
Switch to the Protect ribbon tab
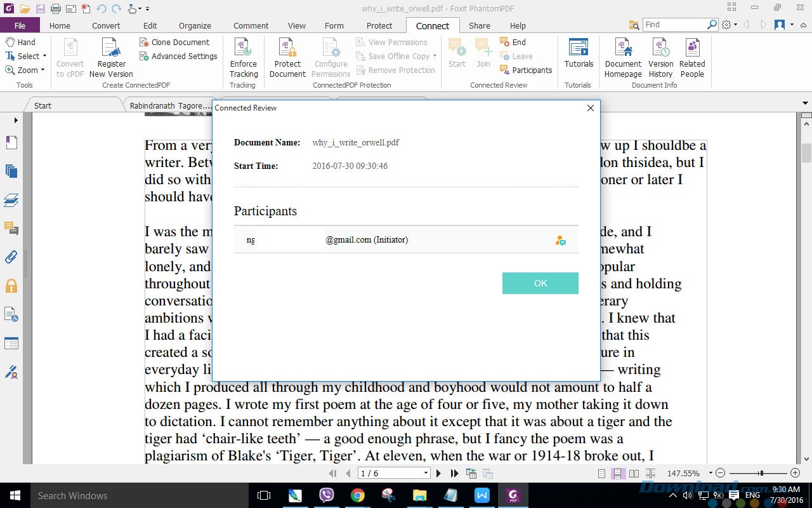click(x=379, y=25)
